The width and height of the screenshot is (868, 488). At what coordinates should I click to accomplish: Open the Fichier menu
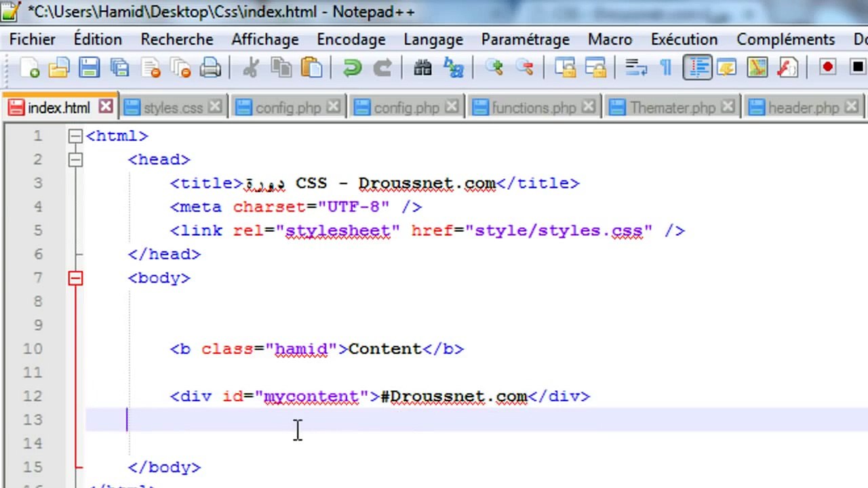point(33,39)
